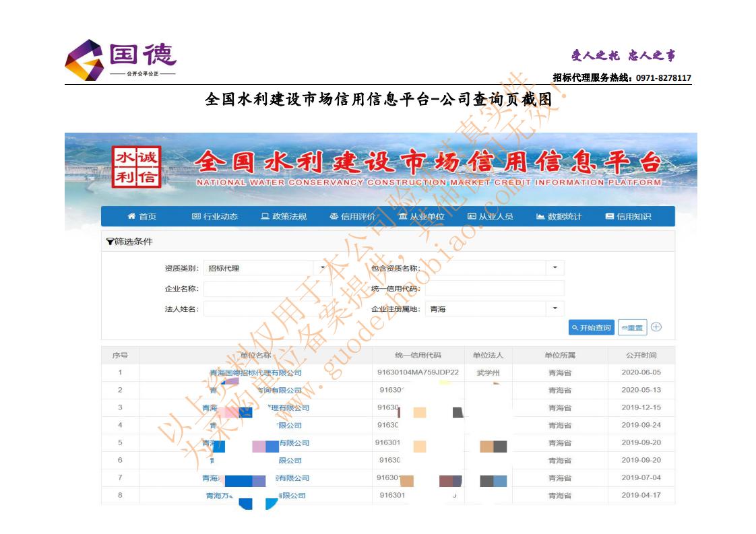This screenshot has width=756, height=534.
Task: Go to 行业动态 navigation item
Action: [x=215, y=217]
